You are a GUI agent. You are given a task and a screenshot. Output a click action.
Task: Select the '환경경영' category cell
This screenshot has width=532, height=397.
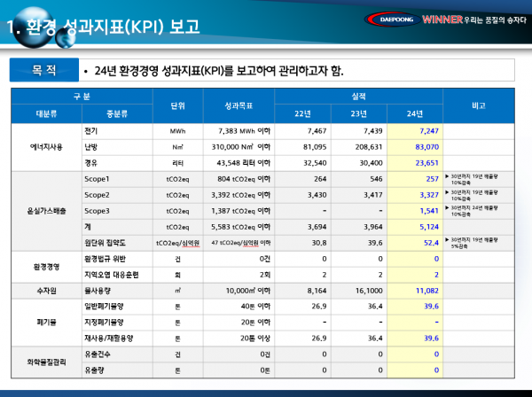tap(46, 267)
